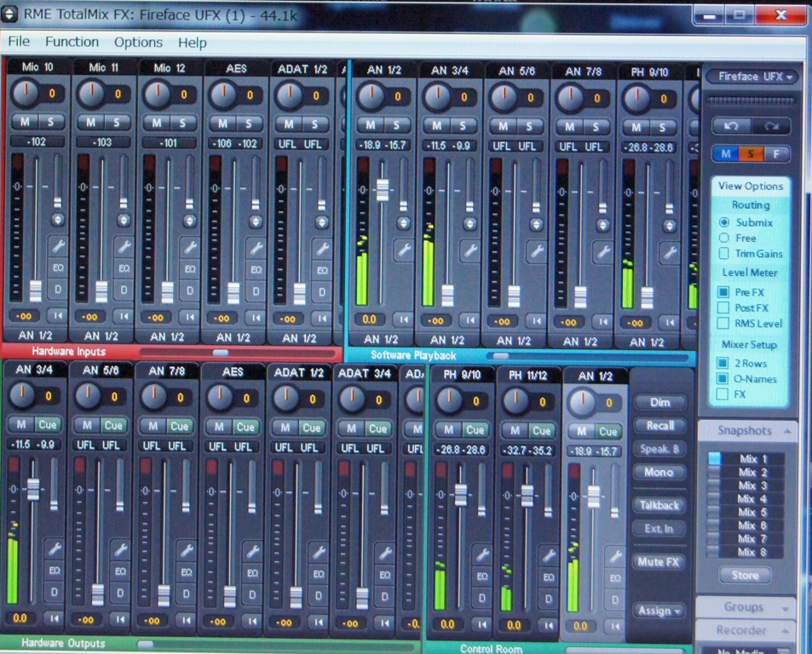The image size is (812, 654).
Task: Click pan knob on Mic 10 channel
Action: 25,93
